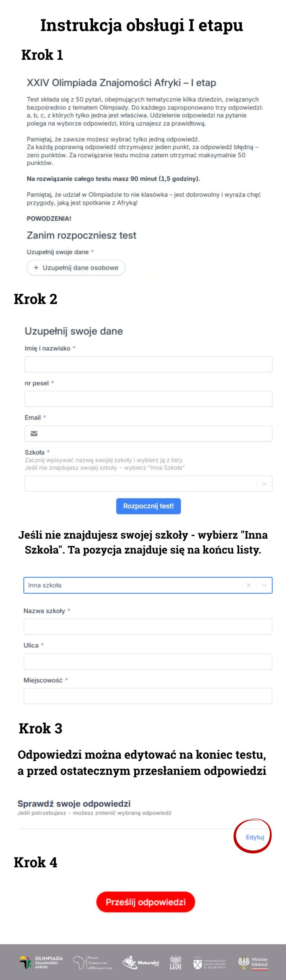Open the 'Inna szkoła' dropdown chevron
This screenshot has width=286, height=980.
click(x=264, y=585)
